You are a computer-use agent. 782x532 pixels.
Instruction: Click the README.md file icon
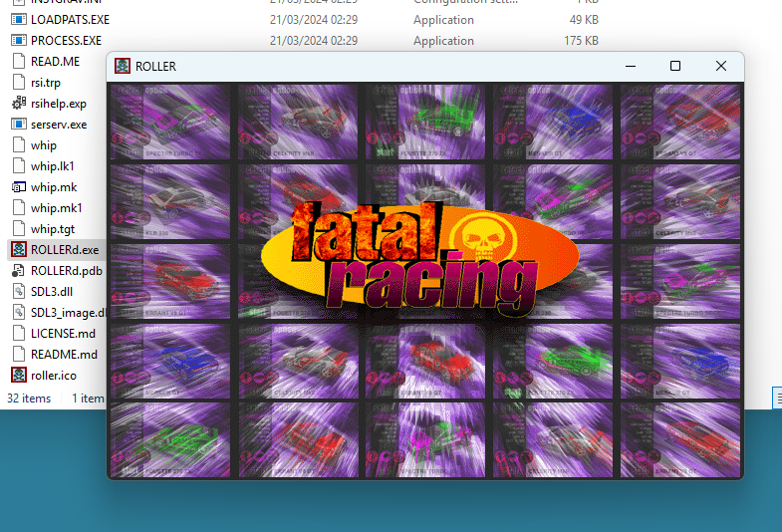coord(19,355)
